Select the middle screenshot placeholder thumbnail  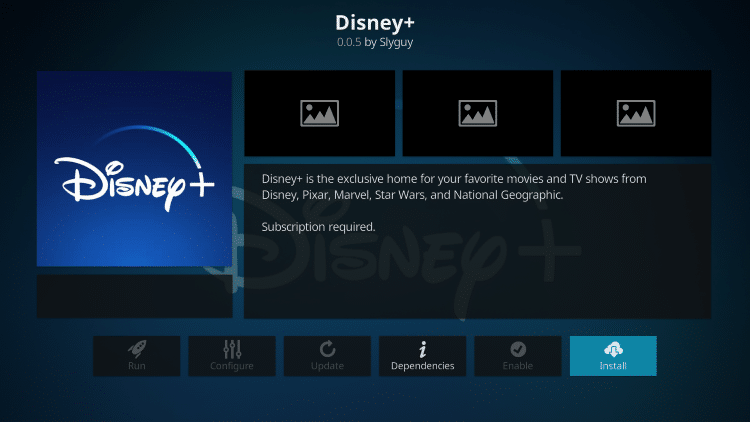pos(478,113)
